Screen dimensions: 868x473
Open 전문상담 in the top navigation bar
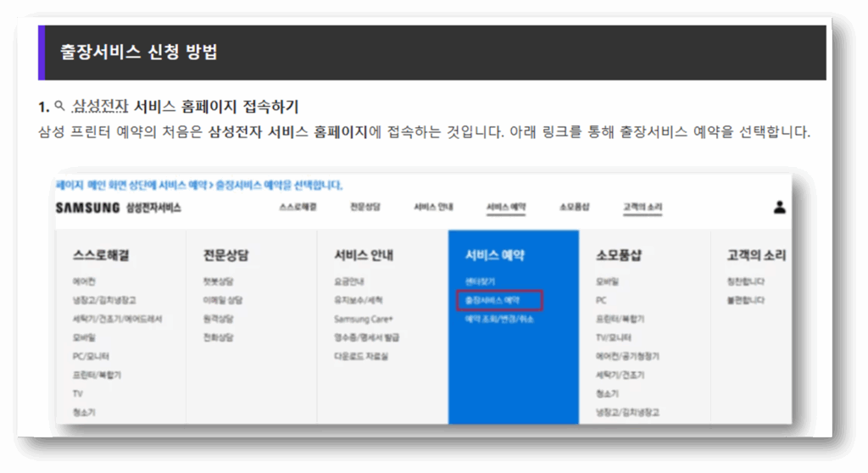[365, 207]
